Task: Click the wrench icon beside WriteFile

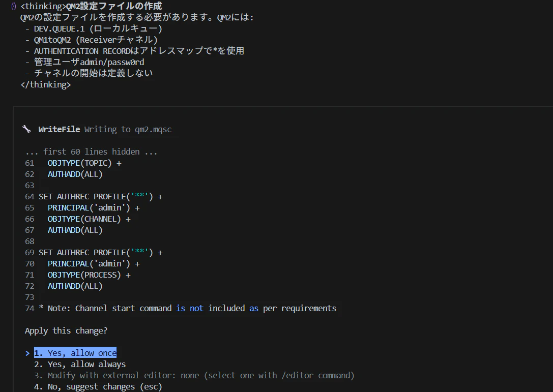Action: 26,129
